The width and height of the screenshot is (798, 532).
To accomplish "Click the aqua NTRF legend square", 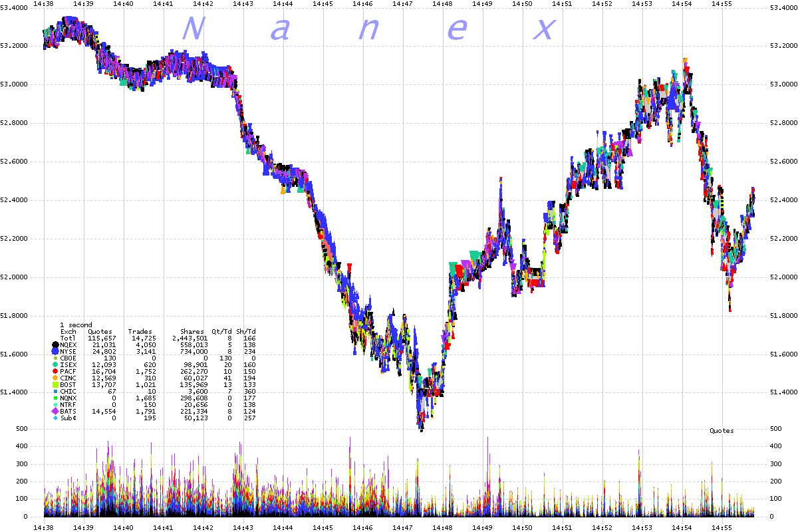I will 55,404.
